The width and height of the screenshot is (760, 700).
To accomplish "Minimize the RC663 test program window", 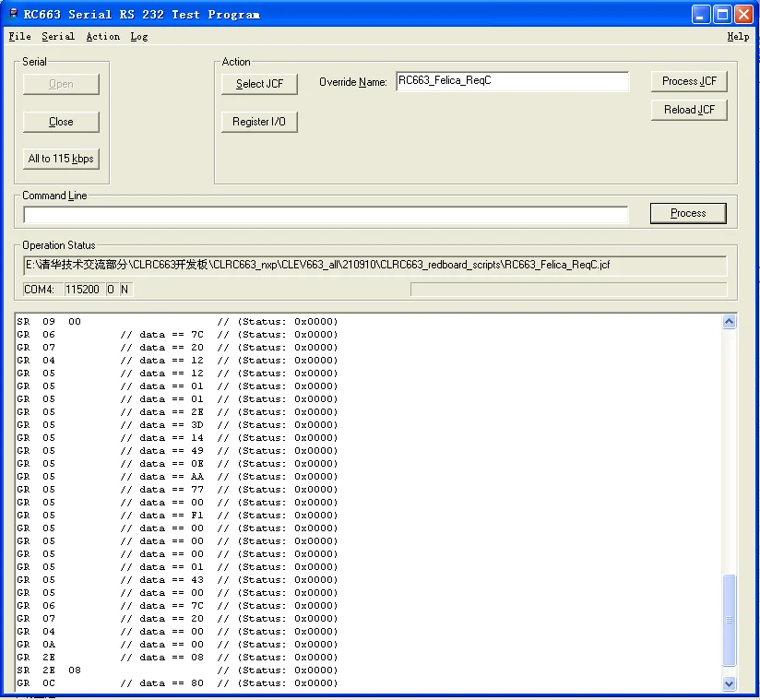I will click(x=700, y=15).
